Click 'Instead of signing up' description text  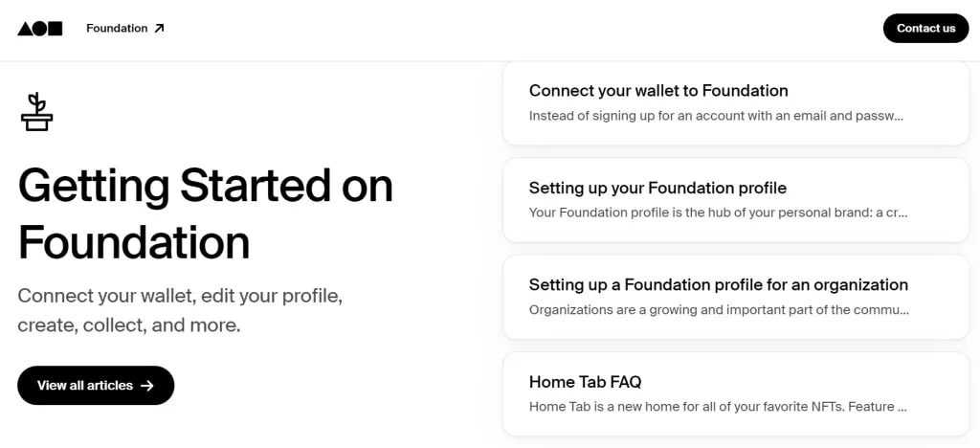click(x=716, y=116)
